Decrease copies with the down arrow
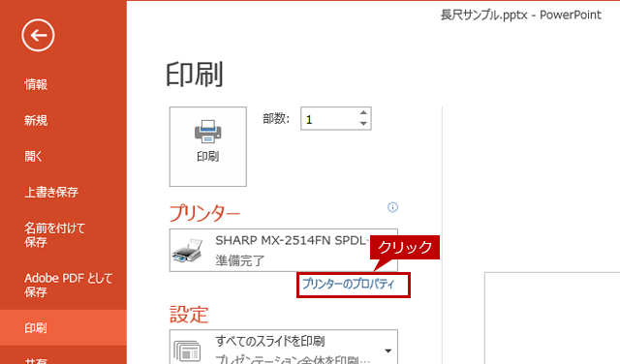The height and width of the screenshot is (364, 620). [x=364, y=124]
